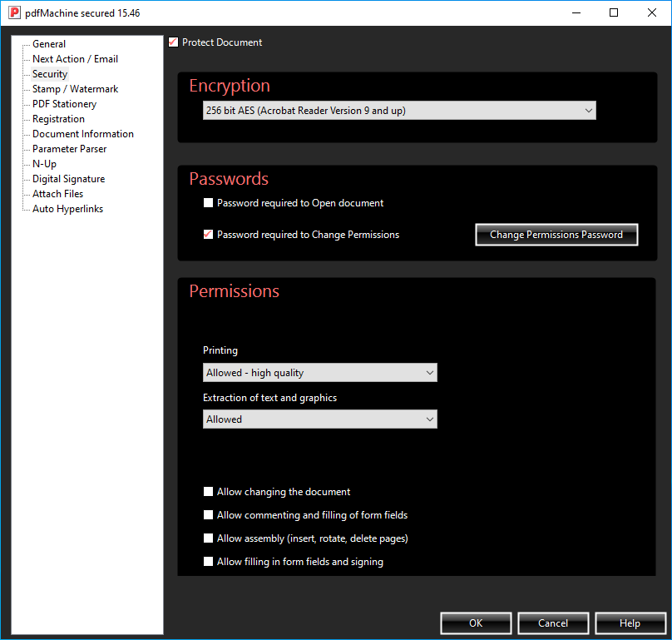
Task: Enable Password required to Open document
Action: pos(209,203)
